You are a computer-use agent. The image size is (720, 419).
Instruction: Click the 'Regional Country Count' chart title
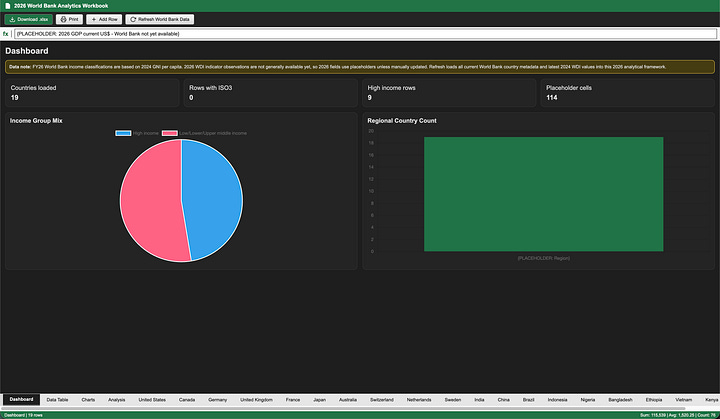(x=402, y=121)
